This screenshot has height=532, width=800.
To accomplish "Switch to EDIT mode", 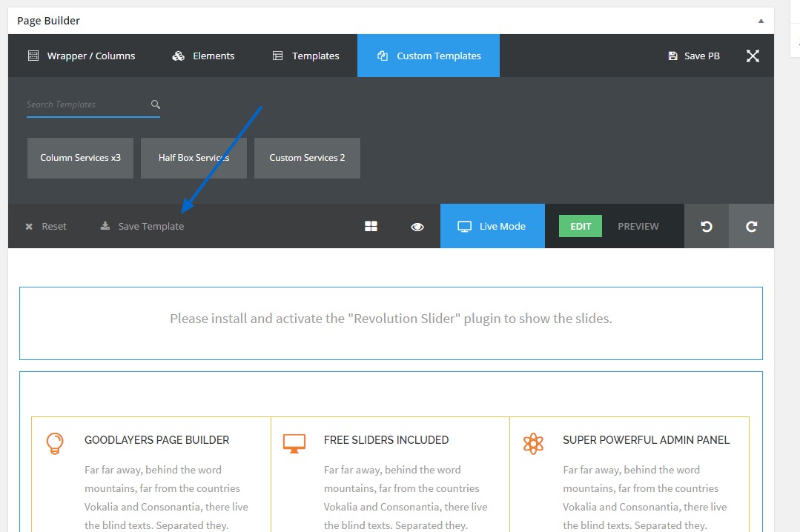I will point(581,227).
